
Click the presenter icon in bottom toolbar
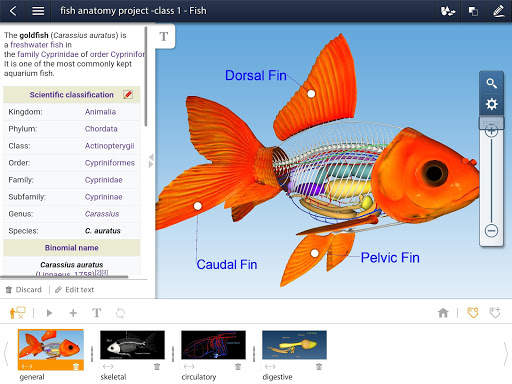[17, 313]
